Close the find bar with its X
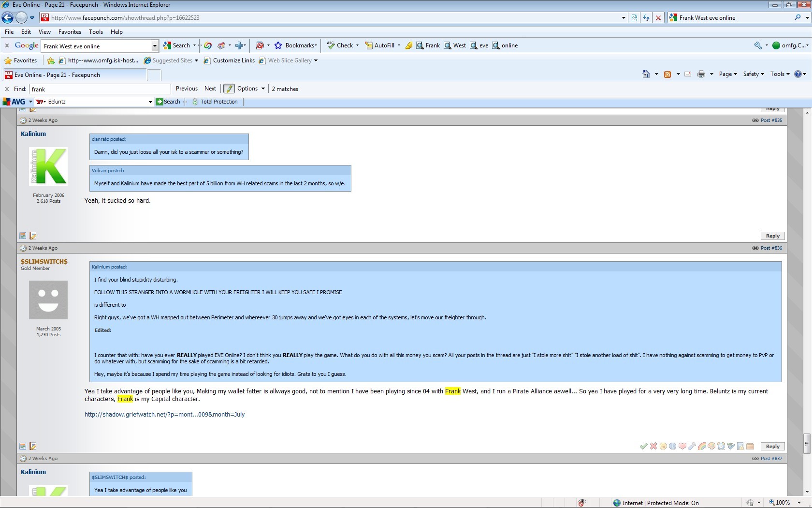Image resolution: width=812 pixels, height=508 pixels. click(7, 89)
